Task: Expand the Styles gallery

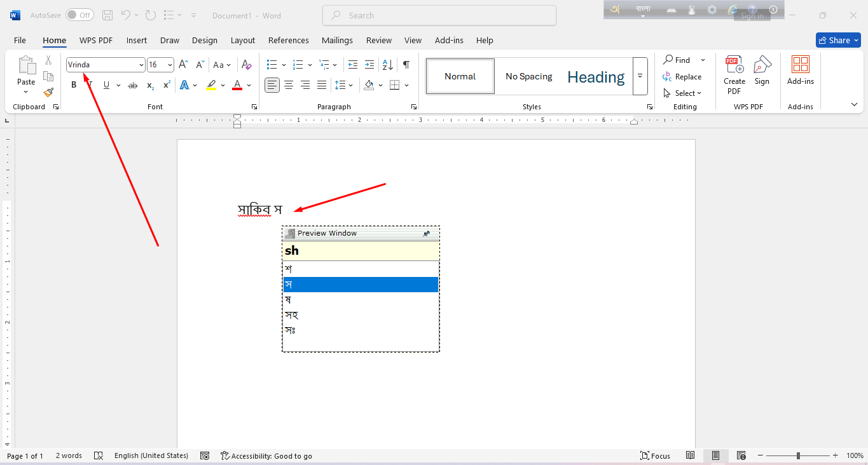Action: click(x=640, y=76)
